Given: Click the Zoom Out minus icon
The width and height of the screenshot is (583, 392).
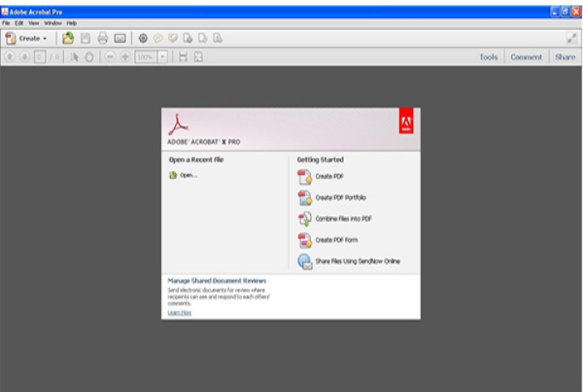Looking at the screenshot, I should [110, 57].
